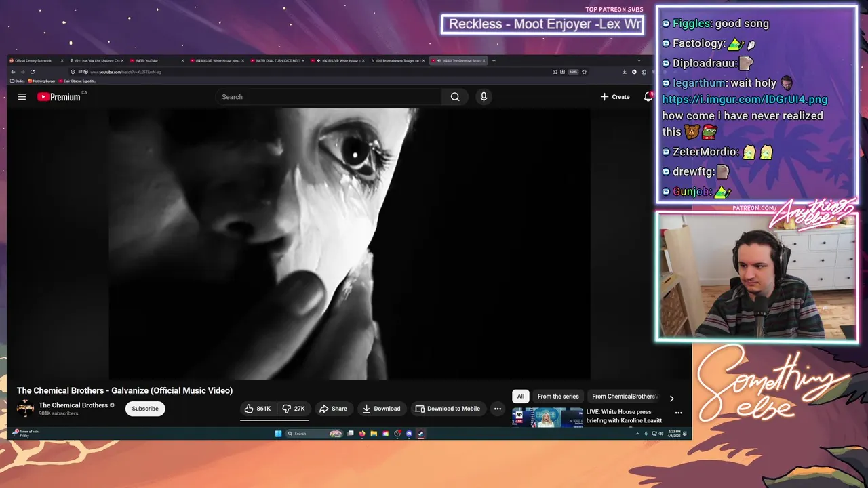
Task: Open the weather widget on taskbar
Action: click(x=26, y=433)
